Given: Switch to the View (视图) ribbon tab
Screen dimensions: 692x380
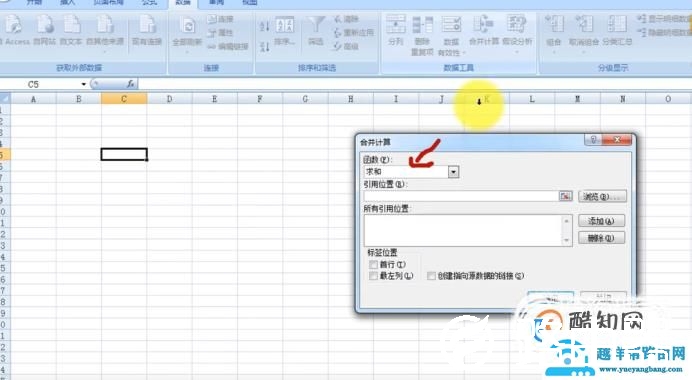Looking at the screenshot, I should pyautogui.click(x=249, y=3).
